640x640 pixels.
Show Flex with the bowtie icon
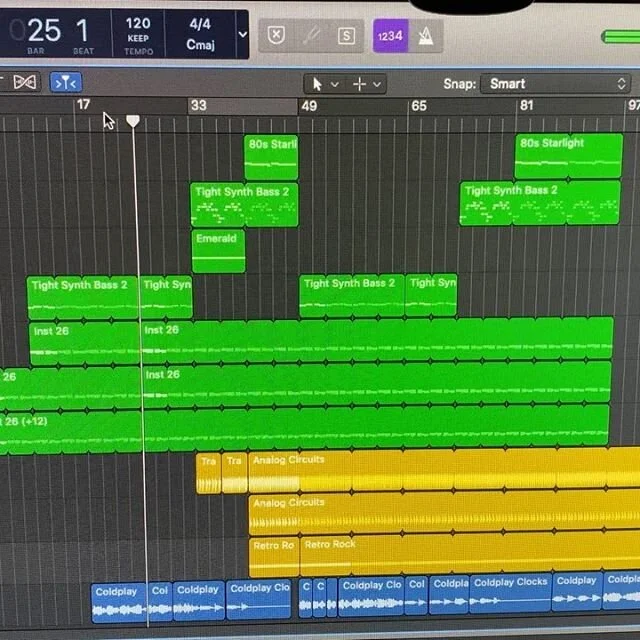24,82
